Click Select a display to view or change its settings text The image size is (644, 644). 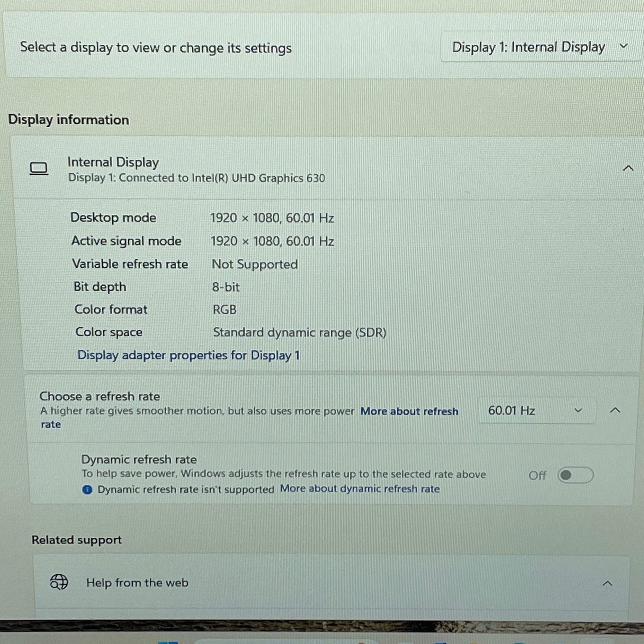156,47
